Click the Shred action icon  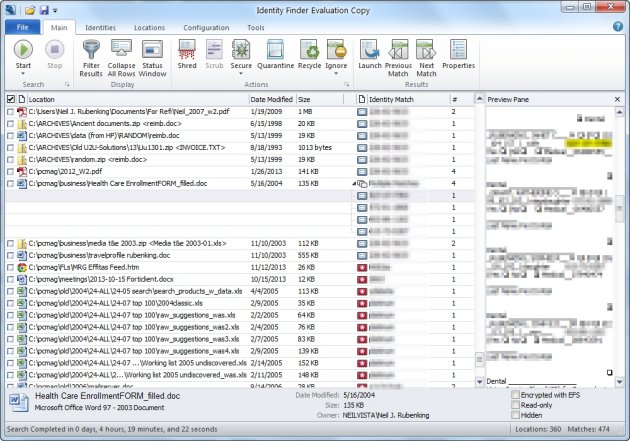(x=187, y=50)
